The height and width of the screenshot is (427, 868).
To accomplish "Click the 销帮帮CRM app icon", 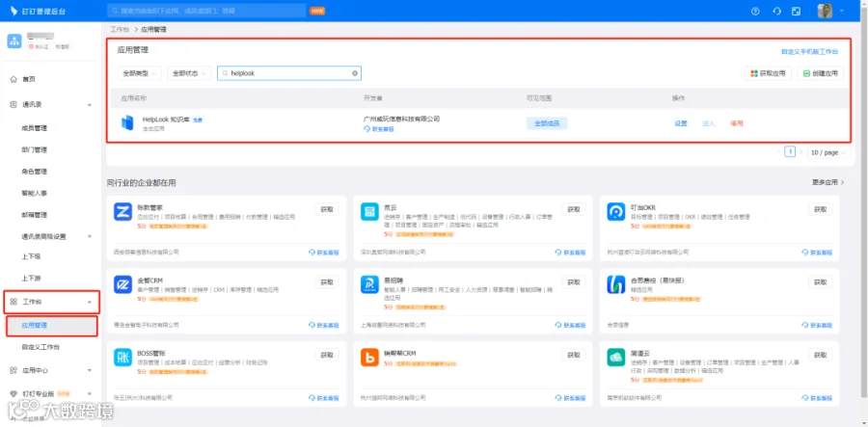I will 369,358.
